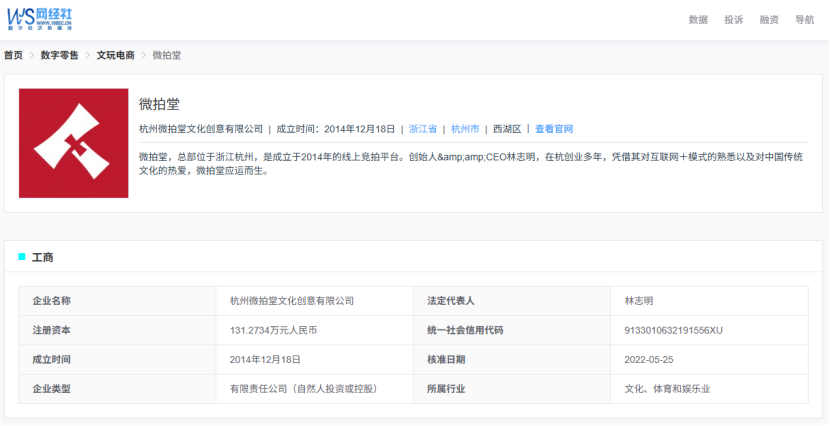The image size is (830, 426).
Task: Select the 注册资本 label cell
Action: pos(117,331)
